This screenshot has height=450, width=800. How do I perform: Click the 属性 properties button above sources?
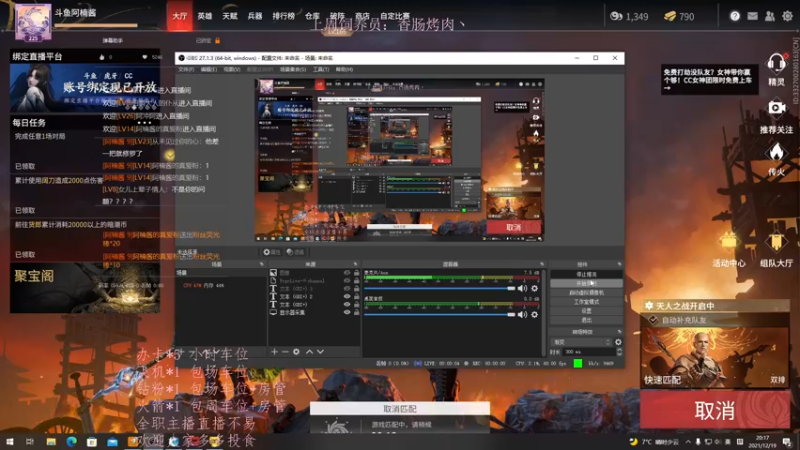point(272,252)
